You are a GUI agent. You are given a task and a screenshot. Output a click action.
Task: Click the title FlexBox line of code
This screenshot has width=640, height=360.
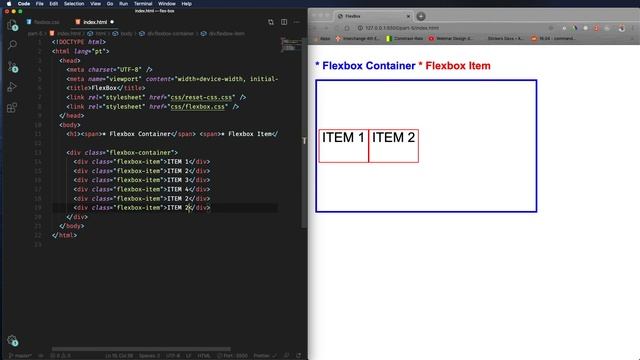106,88
